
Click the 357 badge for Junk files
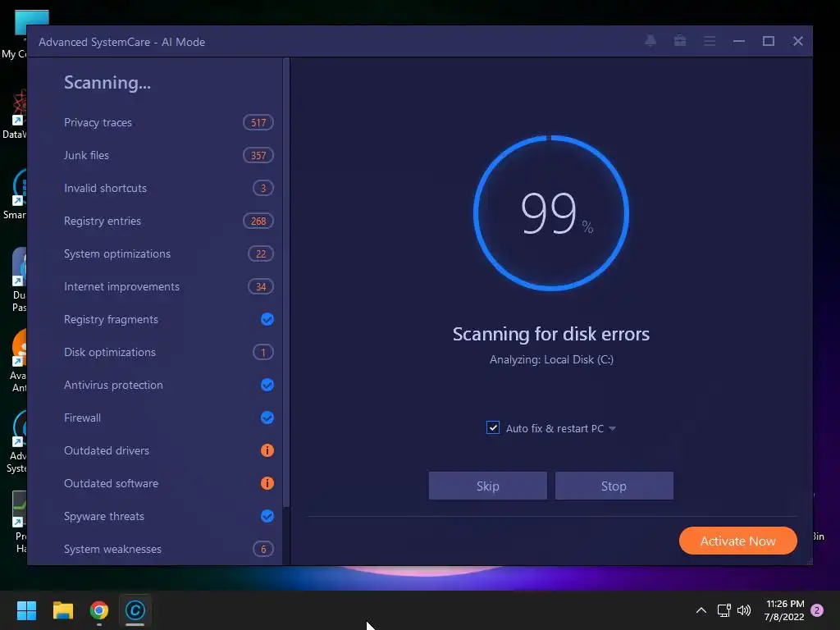tap(258, 155)
